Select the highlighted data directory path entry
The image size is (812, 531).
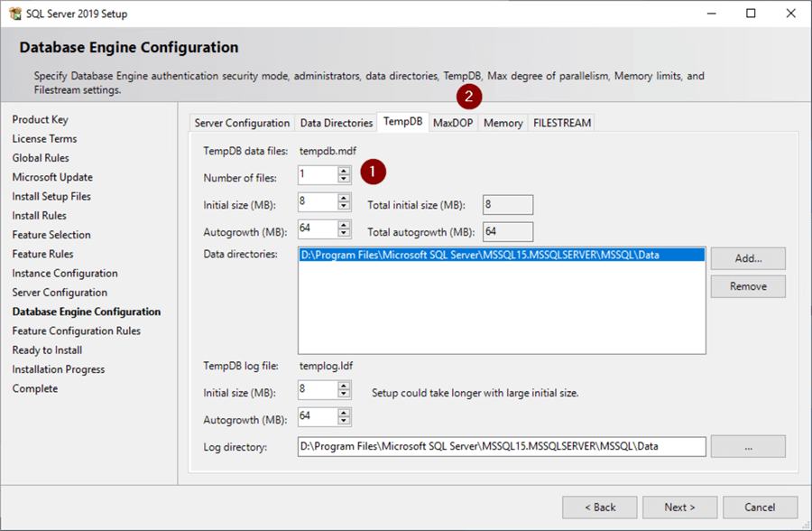[x=502, y=255]
